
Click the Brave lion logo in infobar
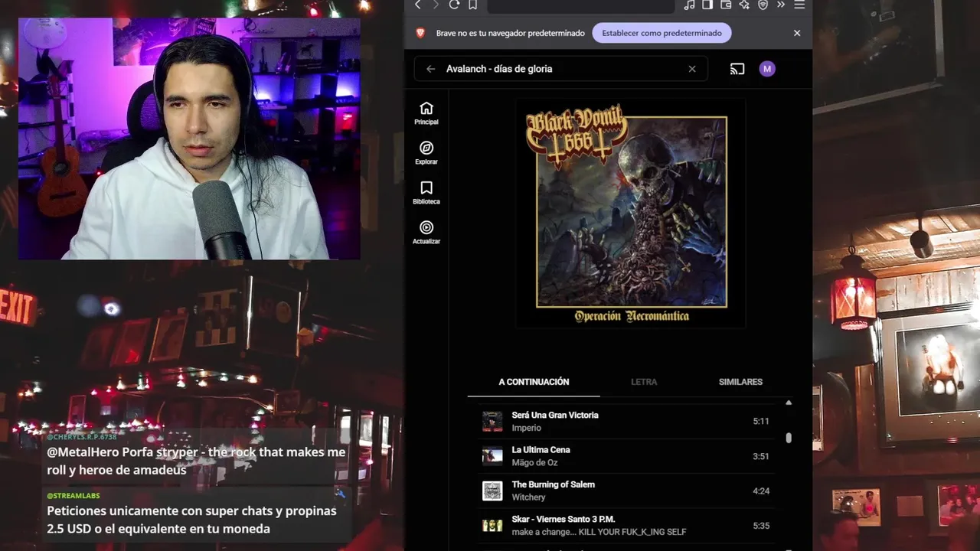tap(420, 33)
